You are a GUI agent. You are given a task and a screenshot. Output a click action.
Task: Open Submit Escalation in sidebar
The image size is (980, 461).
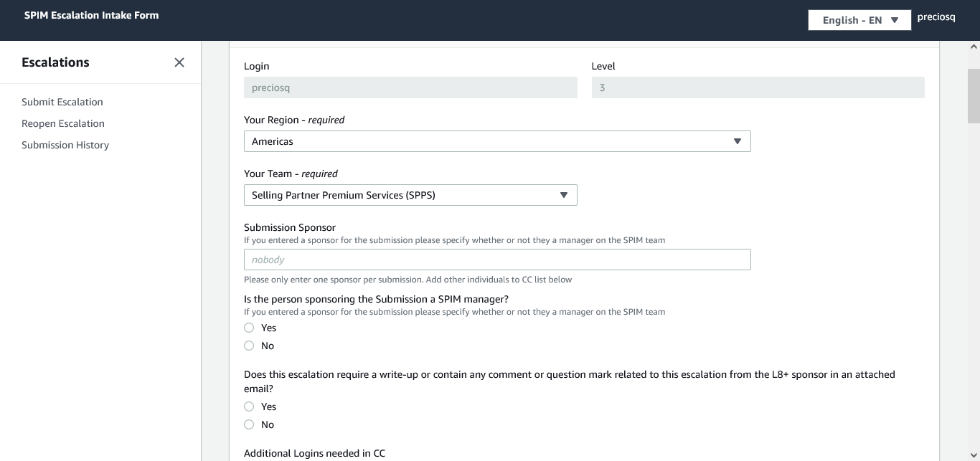click(x=62, y=102)
